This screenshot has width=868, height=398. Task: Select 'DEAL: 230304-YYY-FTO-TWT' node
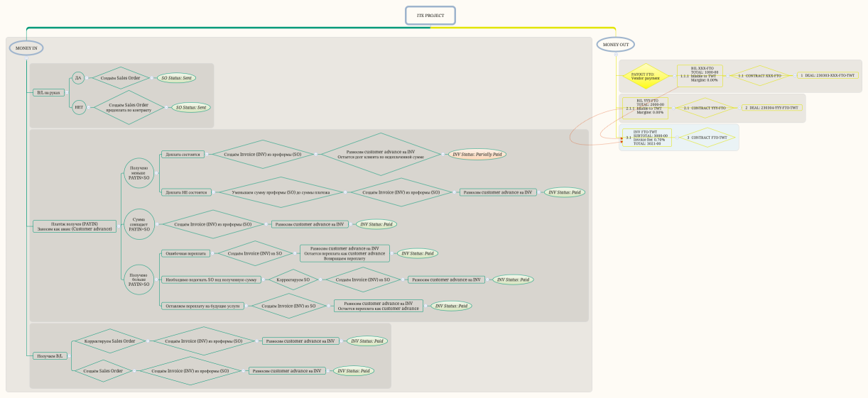(x=771, y=108)
